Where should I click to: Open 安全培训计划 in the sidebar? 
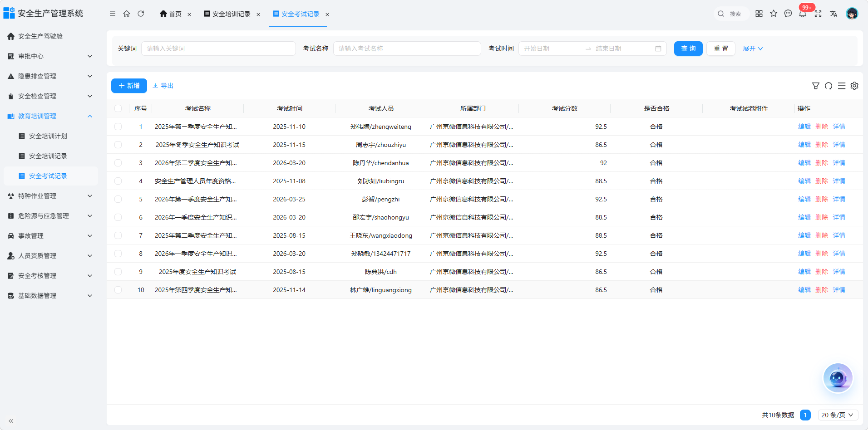click(51, 136)
